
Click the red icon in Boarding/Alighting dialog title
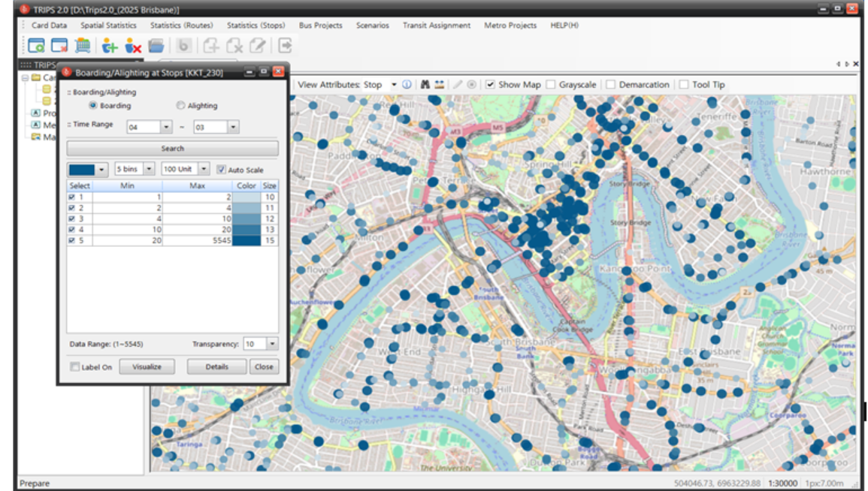pyautogui.click(x=67, y=72)
